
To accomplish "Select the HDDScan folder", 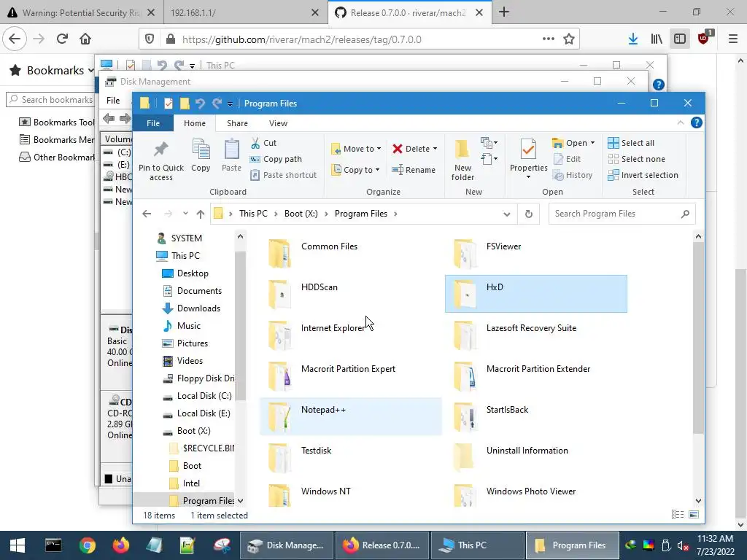I will (350, 294).
